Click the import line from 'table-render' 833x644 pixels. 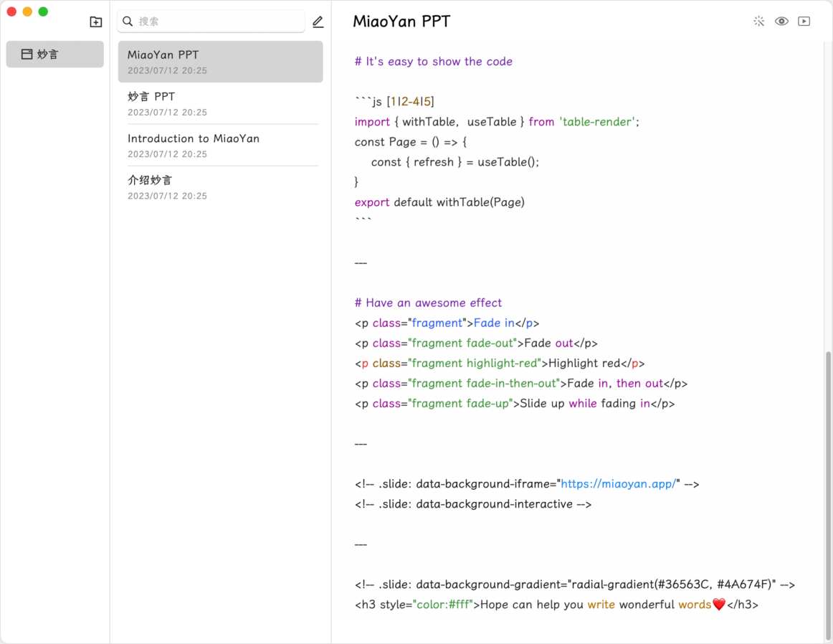[497, 122]
